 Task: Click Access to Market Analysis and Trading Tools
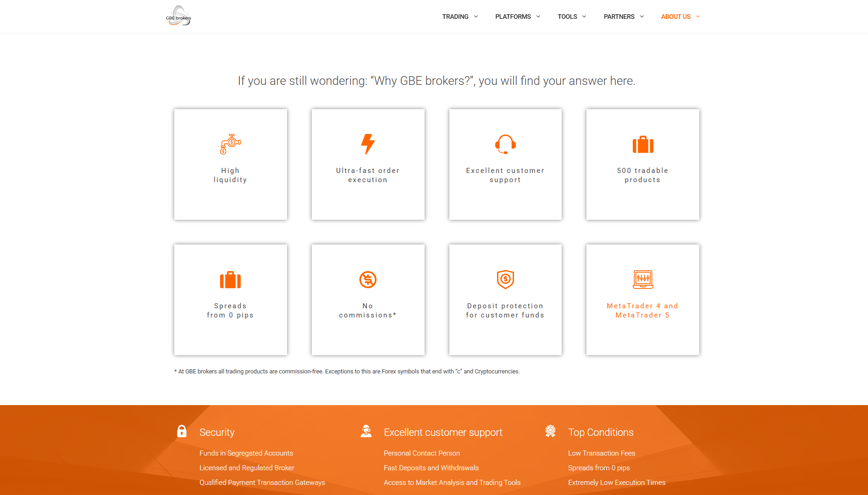click(x=452, y=483)
